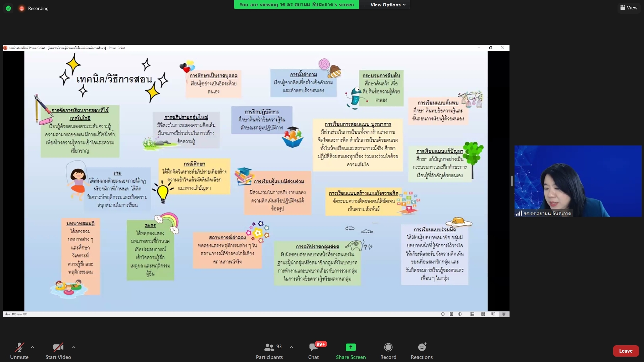Click the 'การตั้งคำถาม' heading

pos(304,74)
